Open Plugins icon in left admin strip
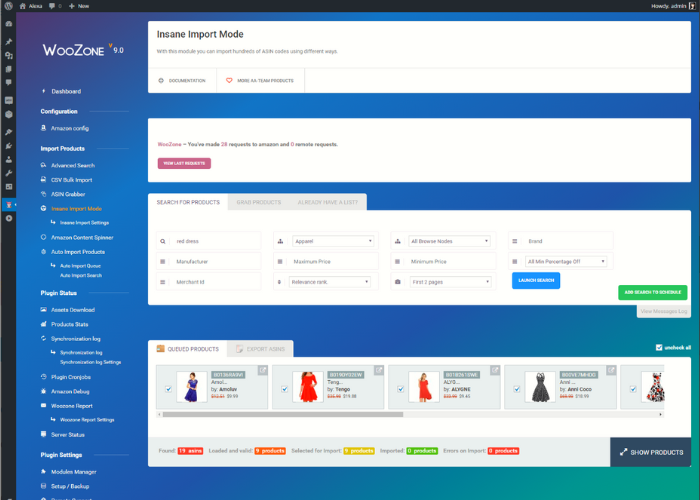Viewport: 700px width, 500px height. point(8,146)
